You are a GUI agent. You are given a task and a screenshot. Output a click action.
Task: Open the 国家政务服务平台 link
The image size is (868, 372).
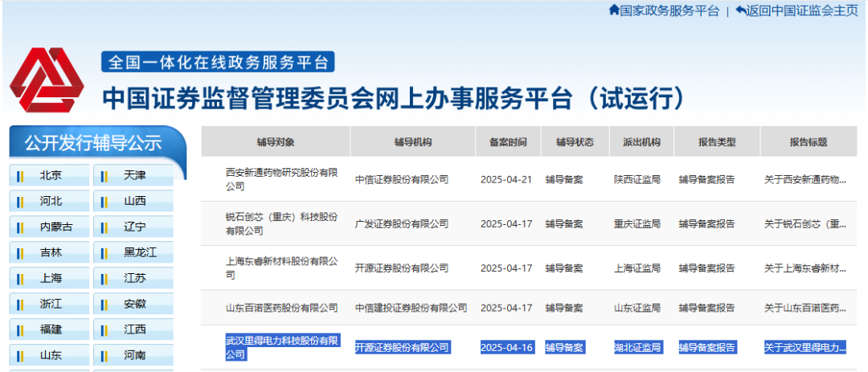[669, 11]
